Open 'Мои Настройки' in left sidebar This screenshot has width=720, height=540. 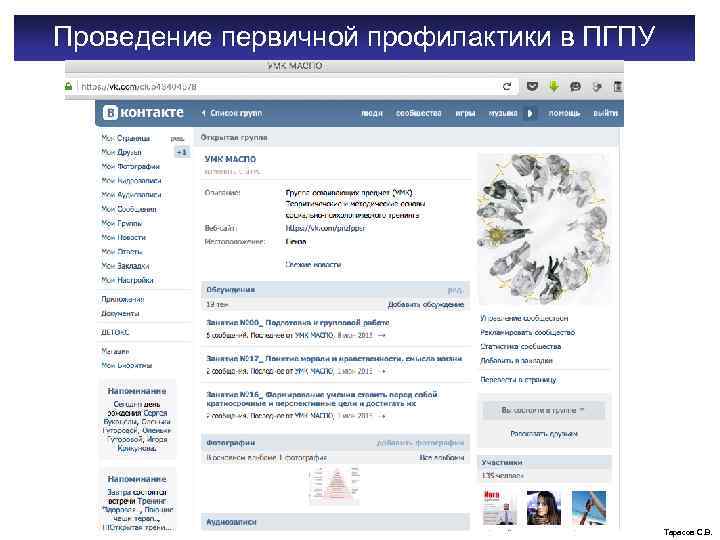pyautogui.click(x=127, y=280)
